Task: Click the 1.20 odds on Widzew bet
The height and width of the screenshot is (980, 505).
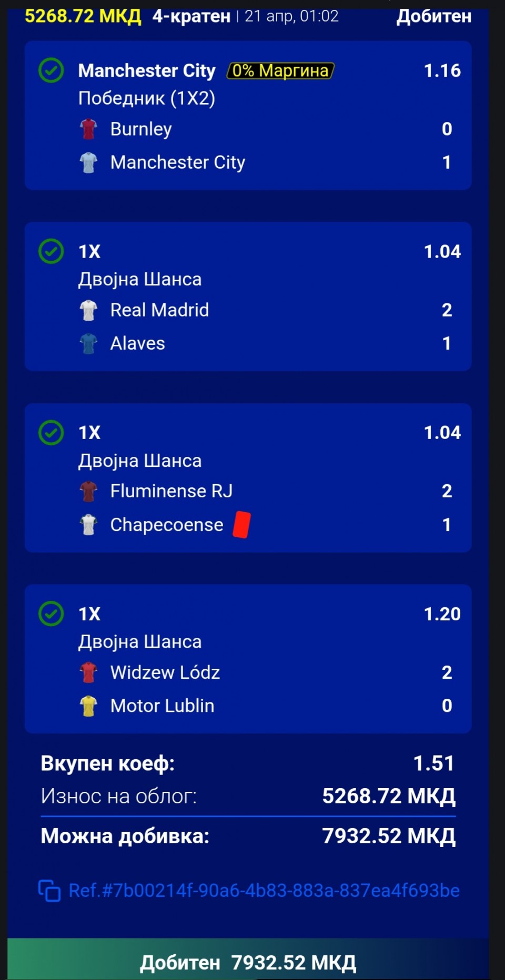Action: tap(442, 614)
